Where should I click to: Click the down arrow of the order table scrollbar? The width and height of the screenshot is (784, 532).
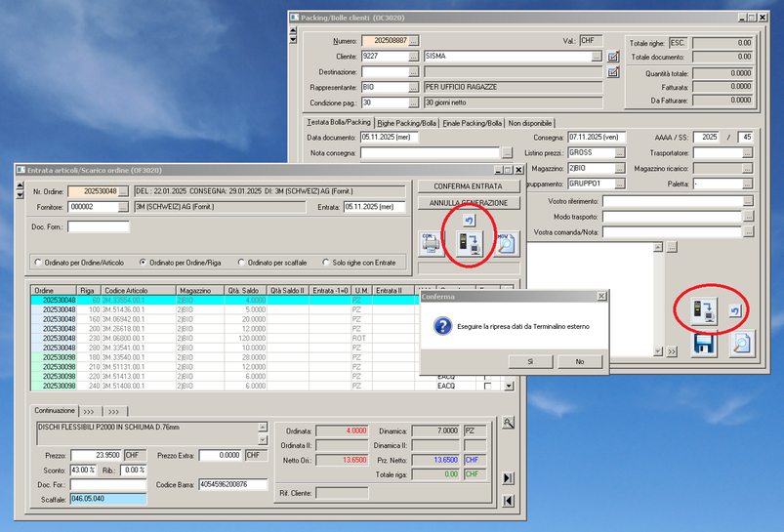[509, 387]
